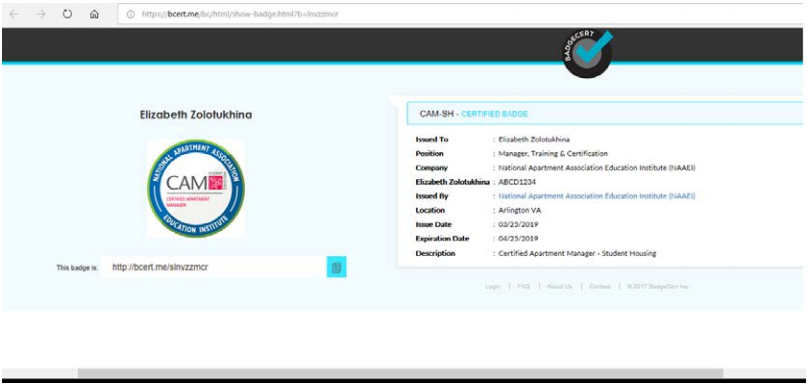The height and width of the screenshot is (385, 811).
Task: Click the Issued To value Elizabeth Zolotukhina
Action: [534, 139]
